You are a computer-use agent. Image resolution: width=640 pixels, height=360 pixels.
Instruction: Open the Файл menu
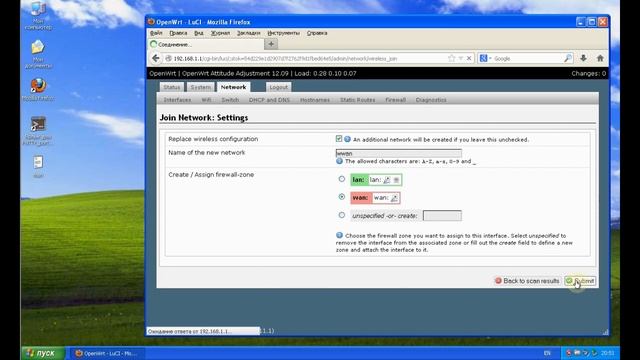coord(156,33)
